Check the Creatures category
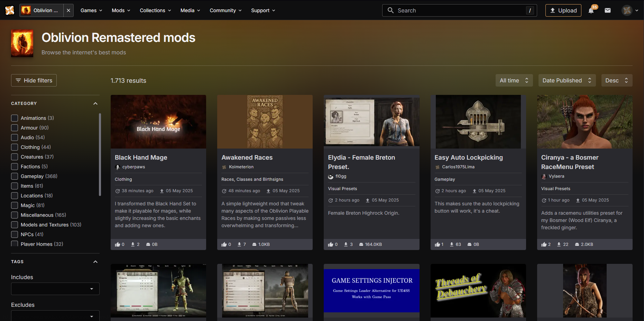This screenshot has width=644, height=321. (15, 157)
